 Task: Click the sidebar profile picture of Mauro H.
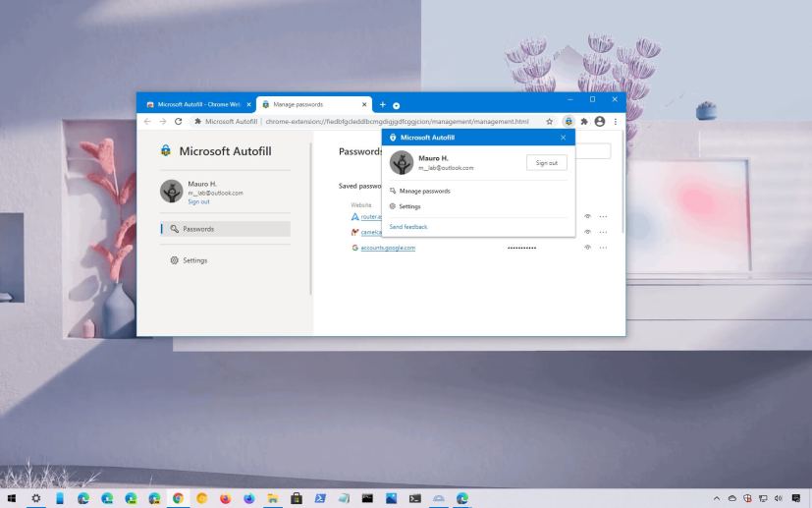(172, 192)
